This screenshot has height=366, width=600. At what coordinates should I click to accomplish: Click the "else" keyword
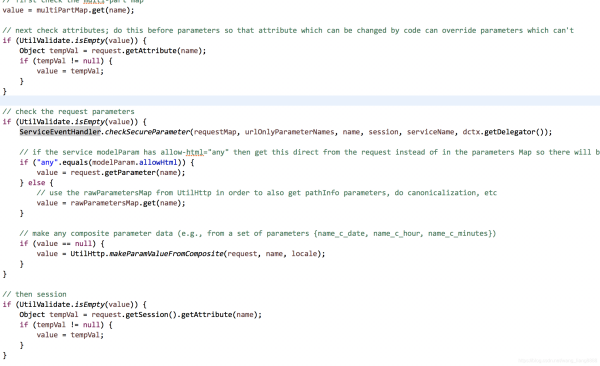(37, 183)
